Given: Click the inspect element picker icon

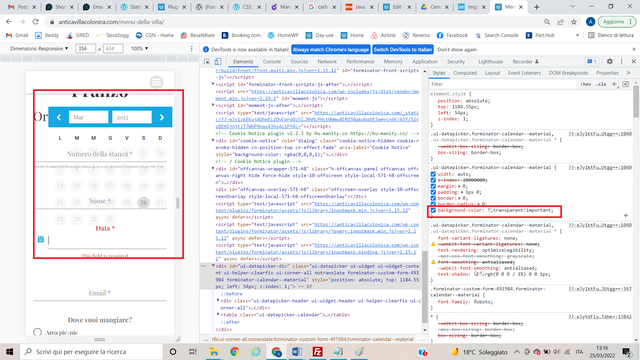Looking at the screenshot, I should [207, 61].
